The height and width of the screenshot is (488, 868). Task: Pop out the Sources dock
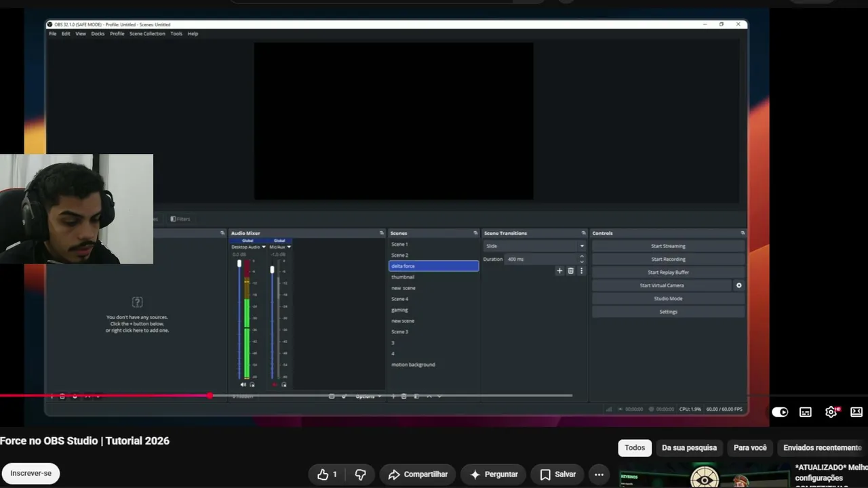[222, 233]
